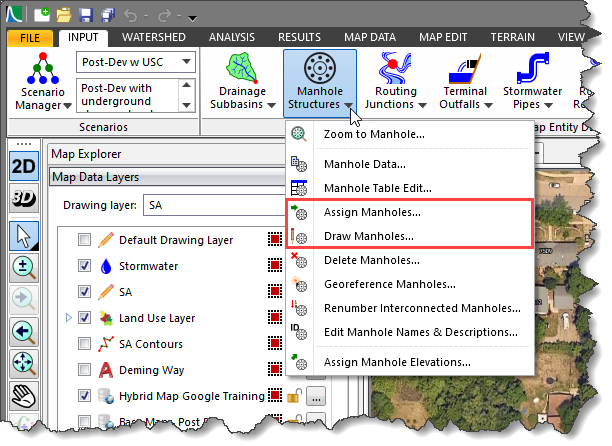Choose Georeference Manholes menu item
612x446 pixels.
pos(410,284)
